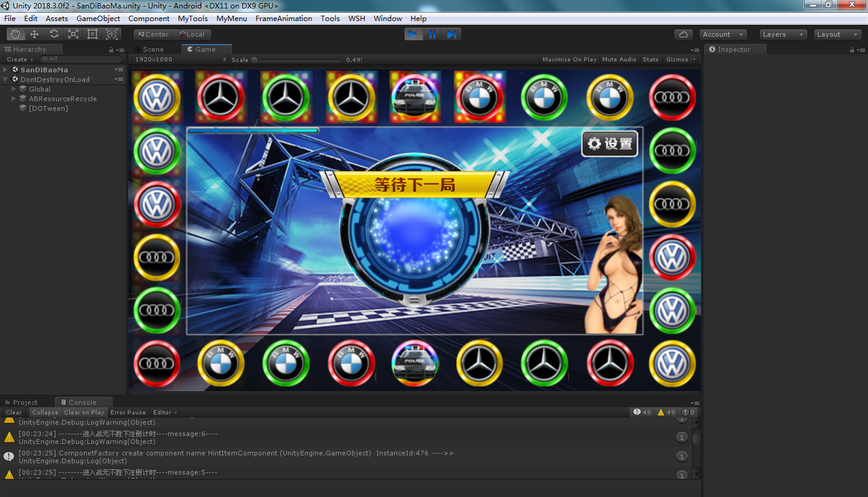Toggle Clear on Play in Console
Viewport: 868px width, 497px height.
click(84, 413)
